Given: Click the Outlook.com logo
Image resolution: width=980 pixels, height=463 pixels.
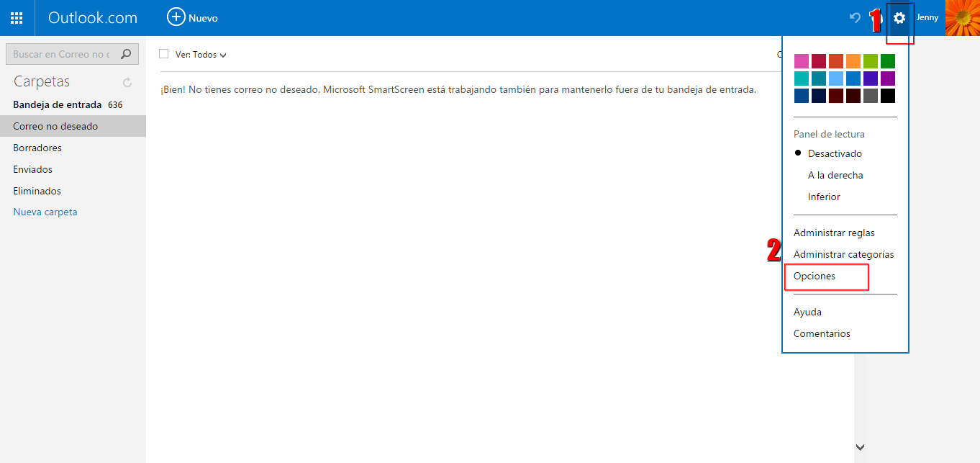Looking at the screenshot, I should coord(93,18).
